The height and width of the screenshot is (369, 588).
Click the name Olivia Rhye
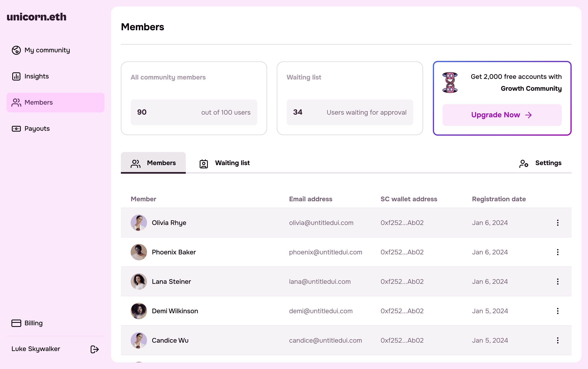pos(169,223)
